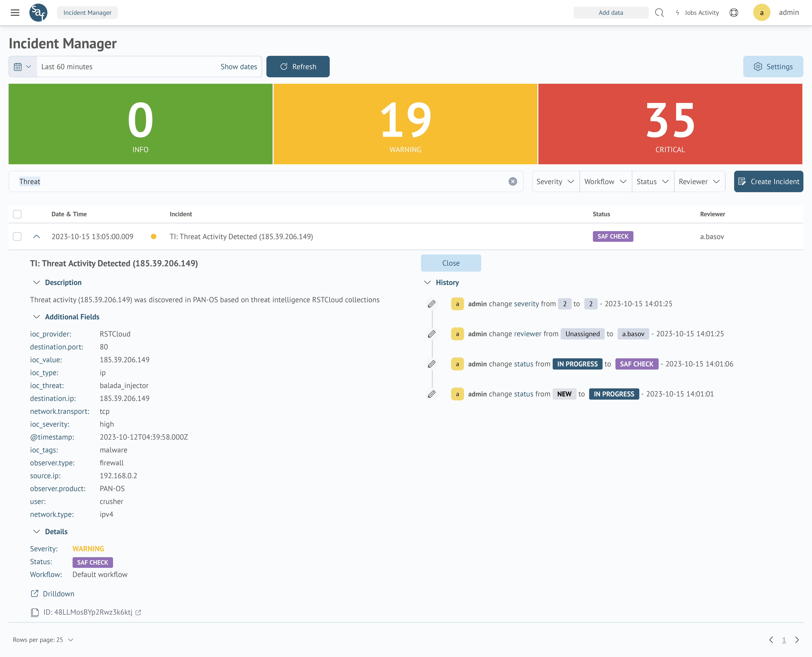The height and width of the screenshot is (657, 812).
Task: Collapse the expanded incident row chevron
Action: point(36,237)
